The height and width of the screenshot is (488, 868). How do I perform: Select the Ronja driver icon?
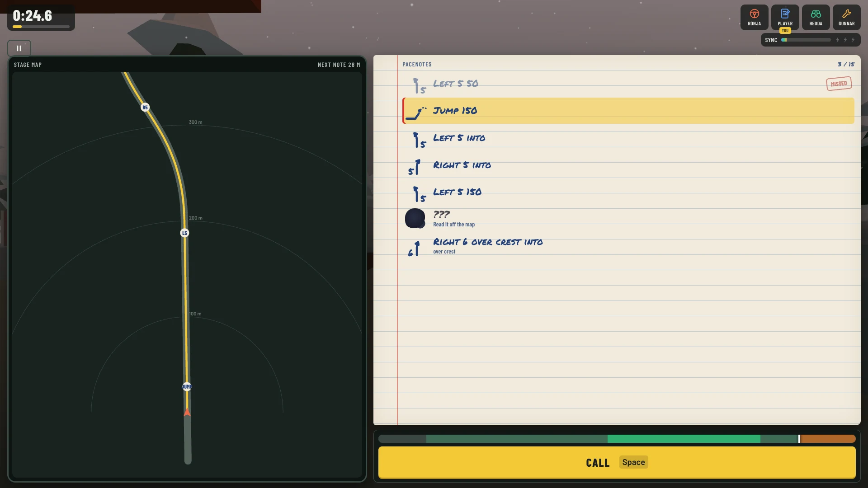[754, 18]
